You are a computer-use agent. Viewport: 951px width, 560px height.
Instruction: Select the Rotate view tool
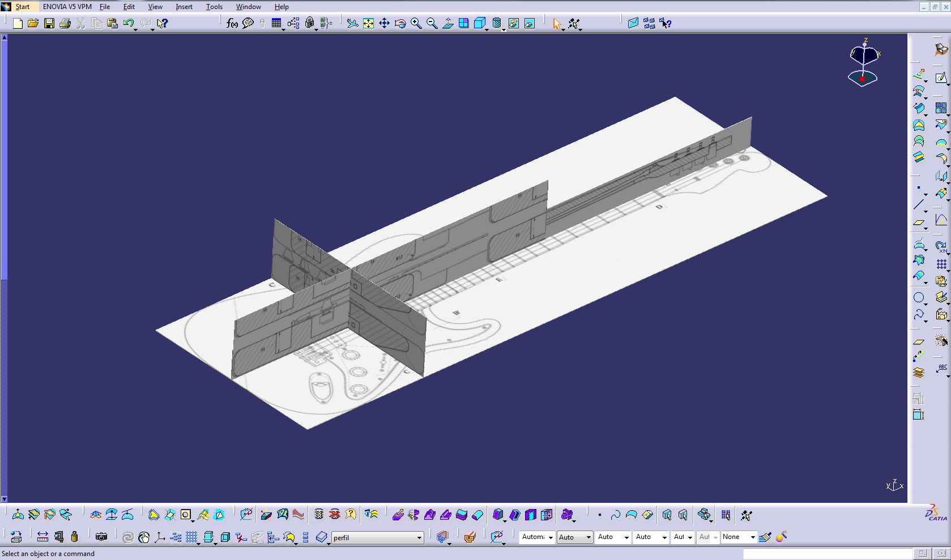(x=400, y=23)
